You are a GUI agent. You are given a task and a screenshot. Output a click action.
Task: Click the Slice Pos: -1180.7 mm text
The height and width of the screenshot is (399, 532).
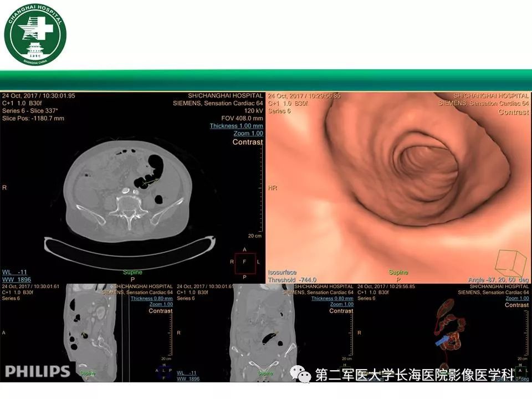[x=33, y=119]
